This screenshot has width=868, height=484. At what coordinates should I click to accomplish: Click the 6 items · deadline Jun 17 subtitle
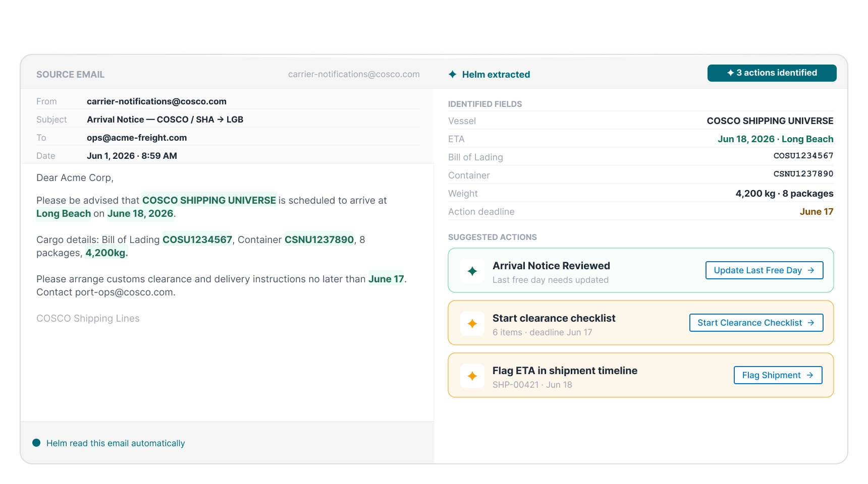pyautogui.click(x=542, y=332)
